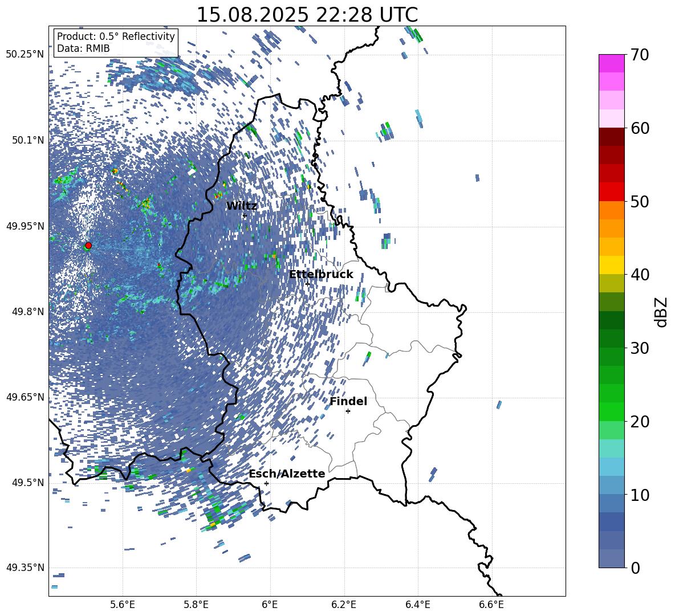This screenshot has width=675, height=616.
Task: Click the colorbar 20 tick label
Action: [640, 422]
